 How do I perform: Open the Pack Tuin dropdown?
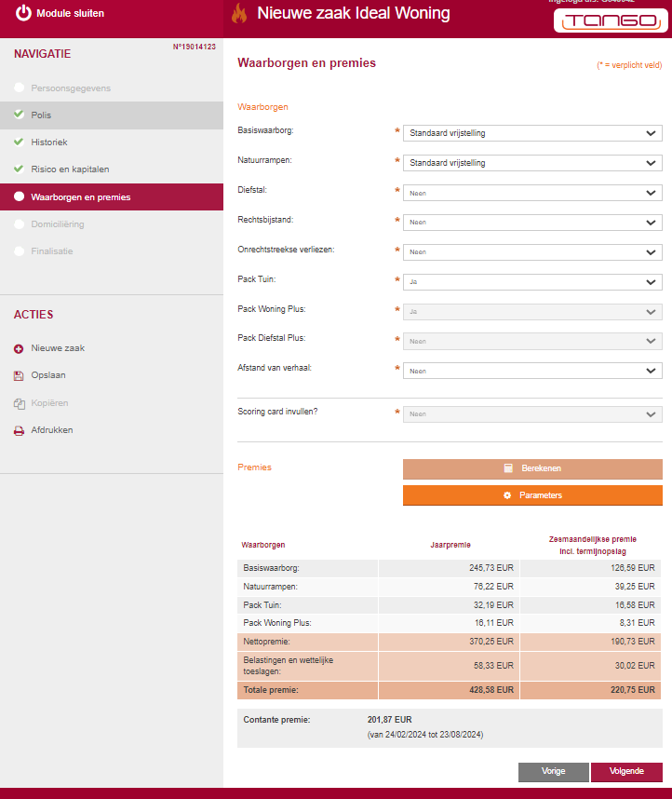point(532,282)
